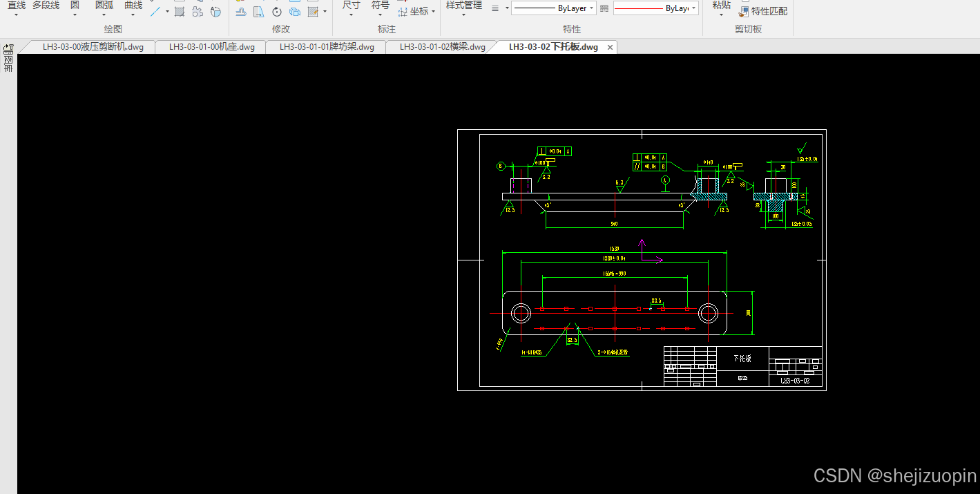Viewport: 980px width, 494px height.
Task: Click the blue diagonal construction line icon
Action: pos(156,11)
